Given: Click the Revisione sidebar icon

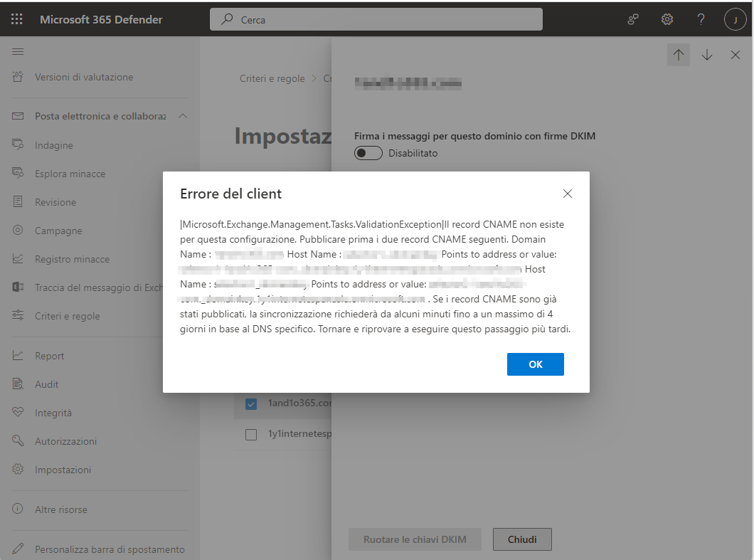Looking at the screenshot, I should (x=18, y=201).
